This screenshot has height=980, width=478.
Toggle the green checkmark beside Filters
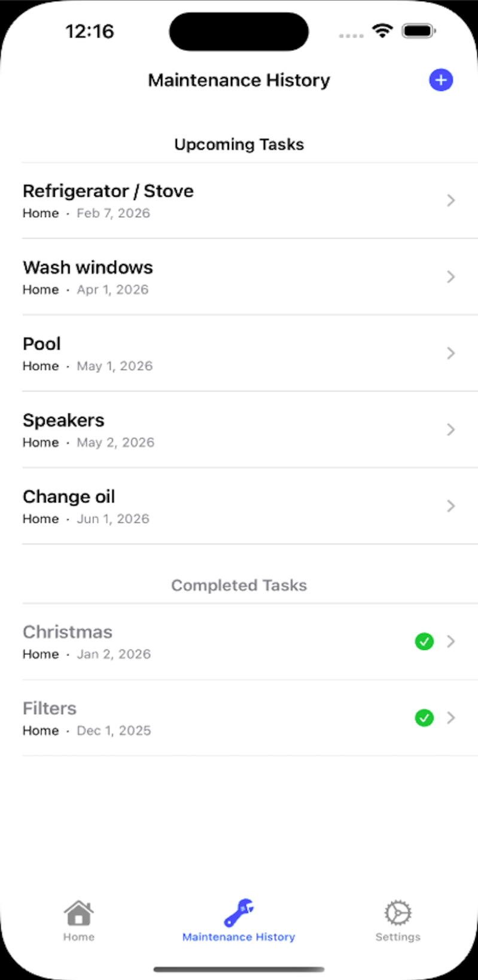pyautogui.click(x=424, y=718)
